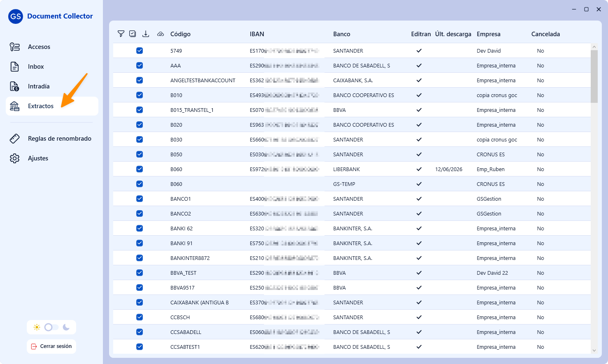This screenshot has height=364, width=608.
Task: Click the Cerrar sesión button
Action: tap(51, 346)
